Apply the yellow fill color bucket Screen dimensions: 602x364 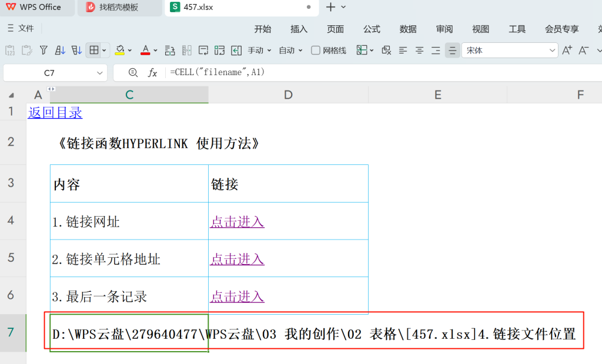click(120, 50)
